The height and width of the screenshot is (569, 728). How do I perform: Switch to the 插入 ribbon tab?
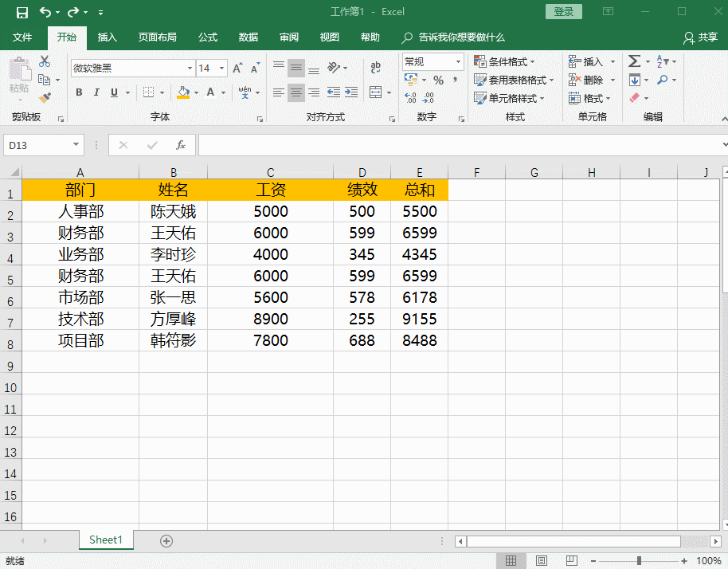tap(108, 37)
